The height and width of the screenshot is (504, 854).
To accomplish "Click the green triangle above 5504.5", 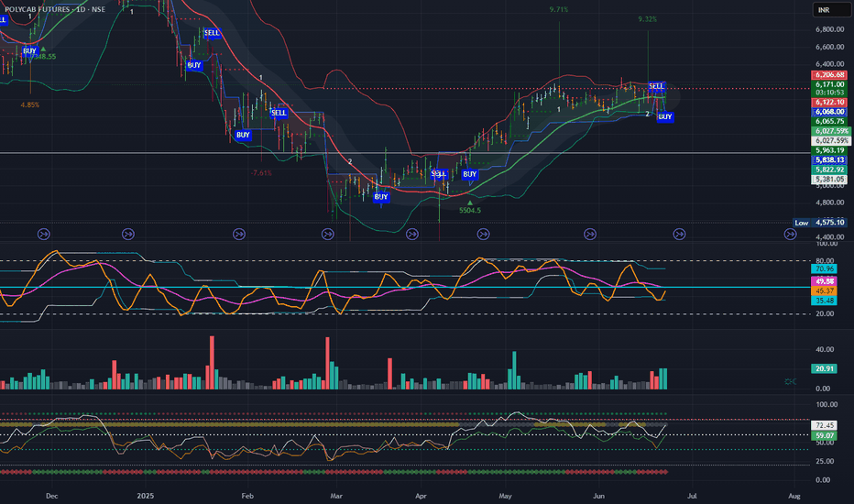I will 470,203.
